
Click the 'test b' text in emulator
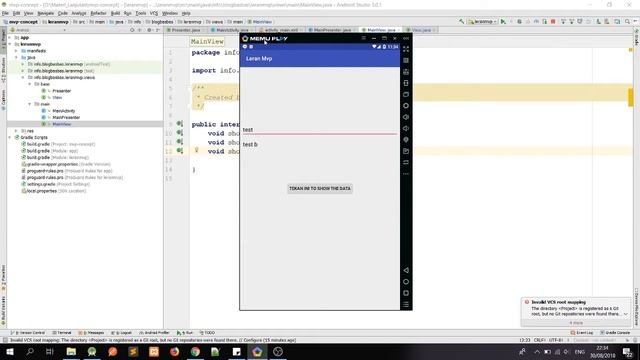(250, 144)
